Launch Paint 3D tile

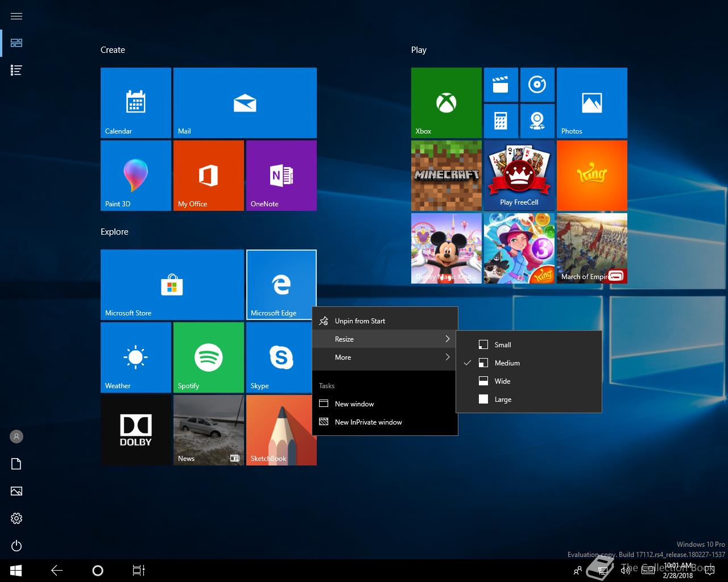pos(136,176)
